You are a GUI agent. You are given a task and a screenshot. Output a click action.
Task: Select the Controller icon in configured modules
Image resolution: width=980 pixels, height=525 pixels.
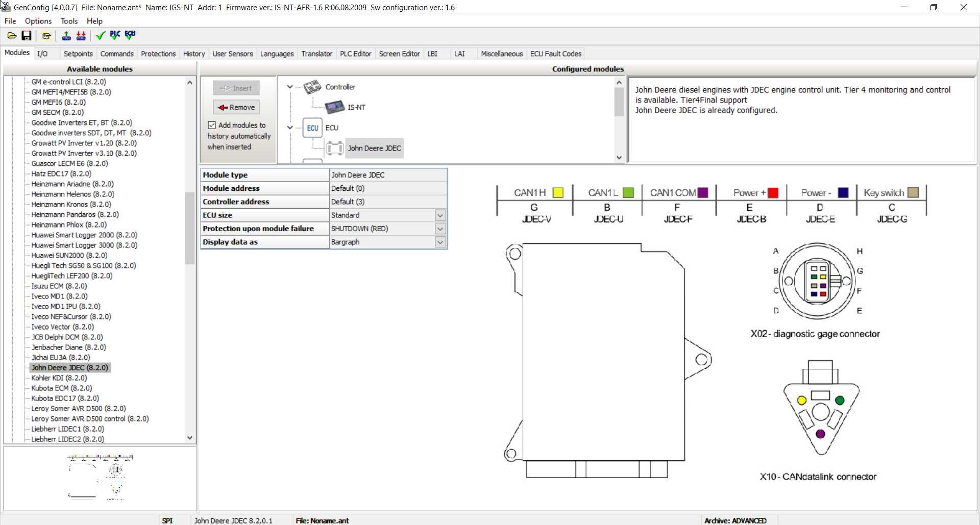coord(312,87)
